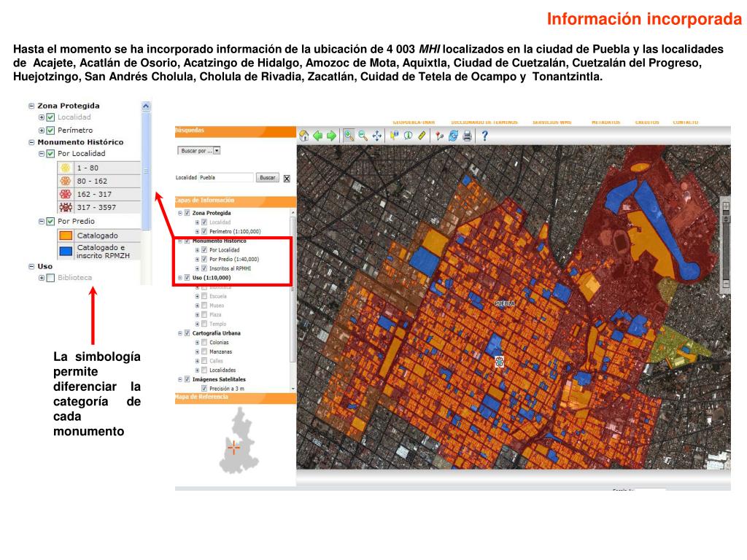Screen dimensions: 747x560
Task: Click the Information (i) tool
Action: (x=409, y=136)
